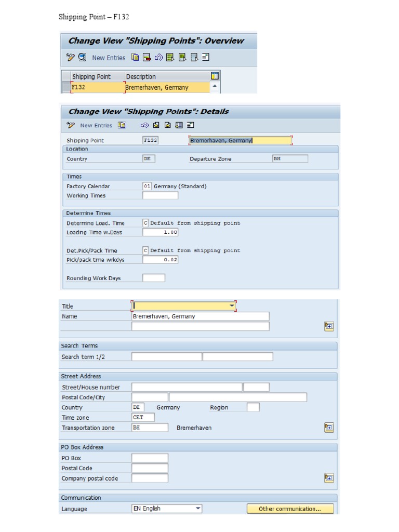Viewport: 399px width, 532px height.
Task: Go to next entry icon in Details toolbar
Action: tap(168, 125)
